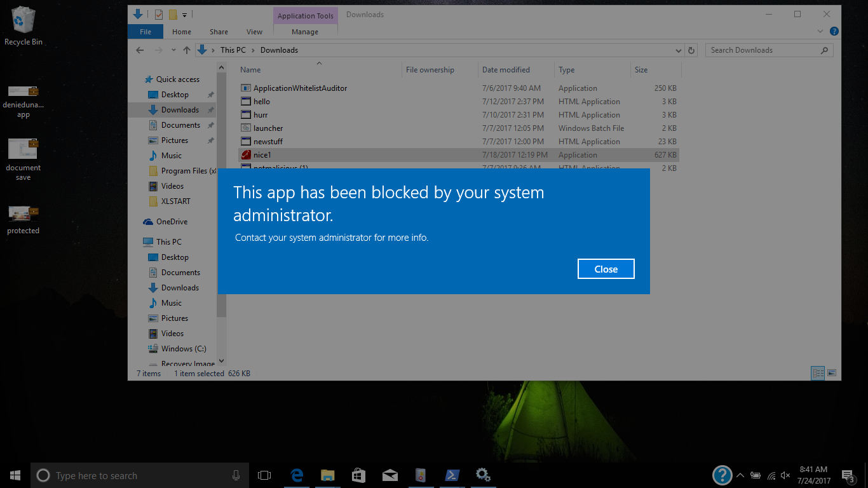This screenshot has width=868, height=488.
Task: Open the Manage tab under Application Tools
Action: (x=305, y=32)
